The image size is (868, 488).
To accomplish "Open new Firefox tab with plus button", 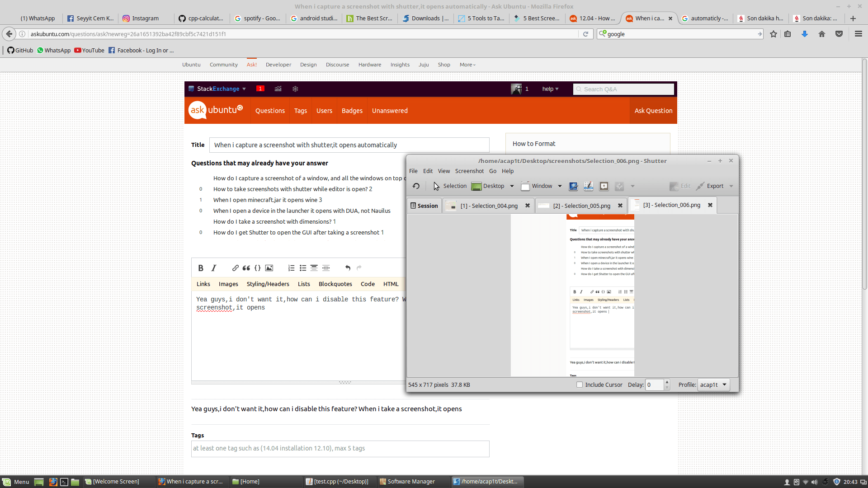I will coord(853,19).
